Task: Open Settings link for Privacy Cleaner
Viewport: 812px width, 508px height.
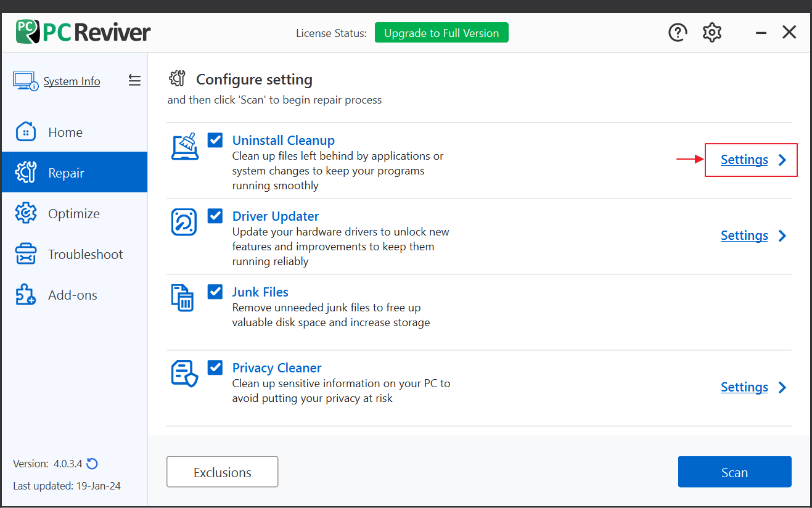Action: coord(744,387)
